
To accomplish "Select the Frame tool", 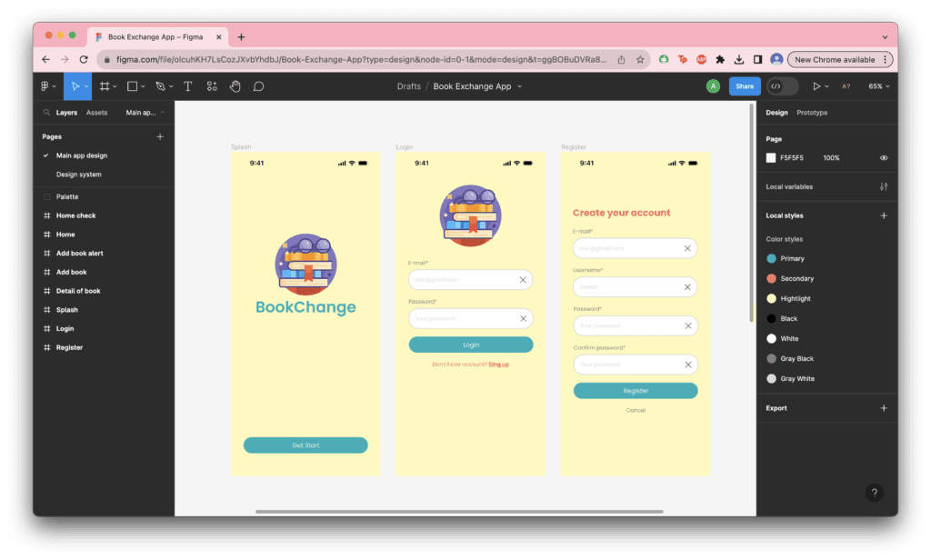I will click(x=106, y=85).
